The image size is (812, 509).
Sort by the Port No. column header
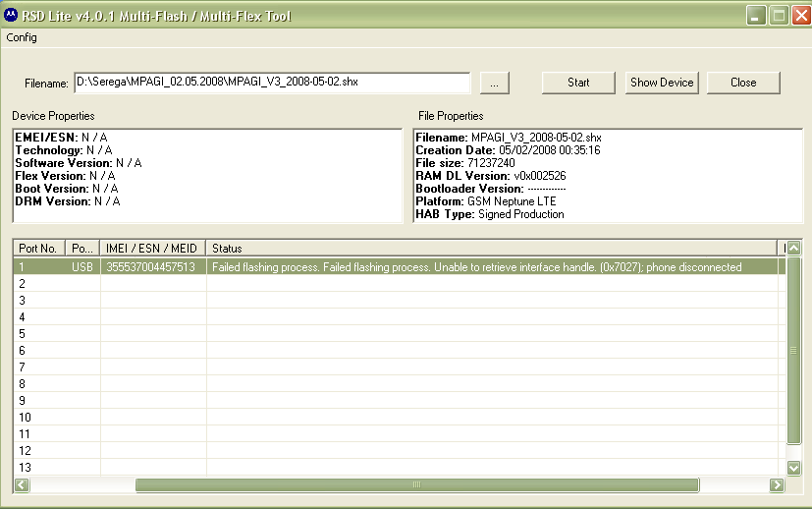click(x=39, y=249)
